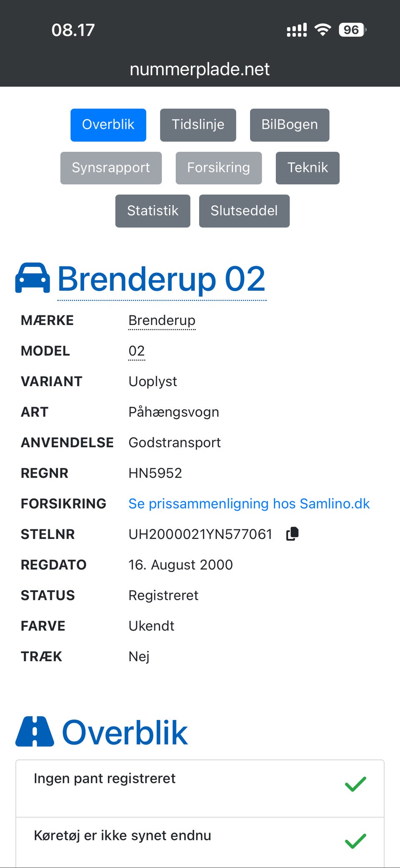Click green checkmark for Ingen pant registreret
The image size is (400, 868).
coord(355,784)
